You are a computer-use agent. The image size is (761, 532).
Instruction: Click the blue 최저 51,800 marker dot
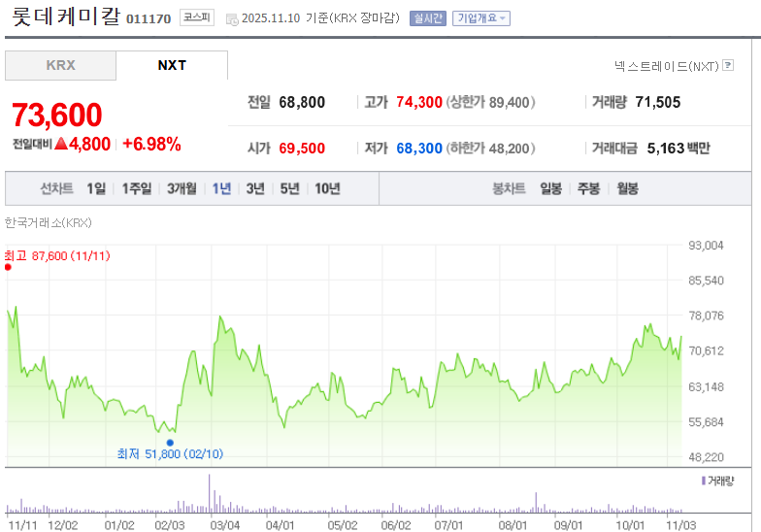click(170, 443)
